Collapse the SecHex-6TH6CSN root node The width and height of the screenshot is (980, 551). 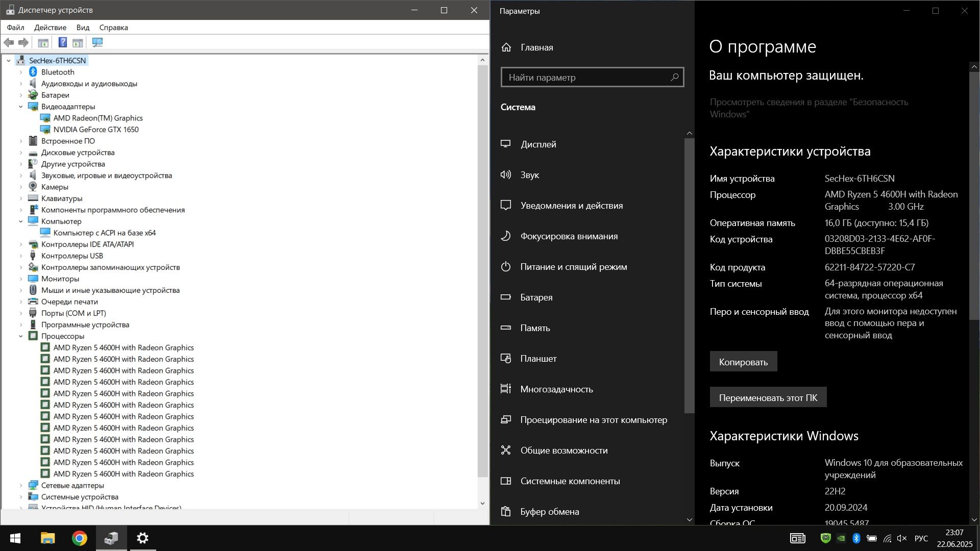click(x=9, y=61)
